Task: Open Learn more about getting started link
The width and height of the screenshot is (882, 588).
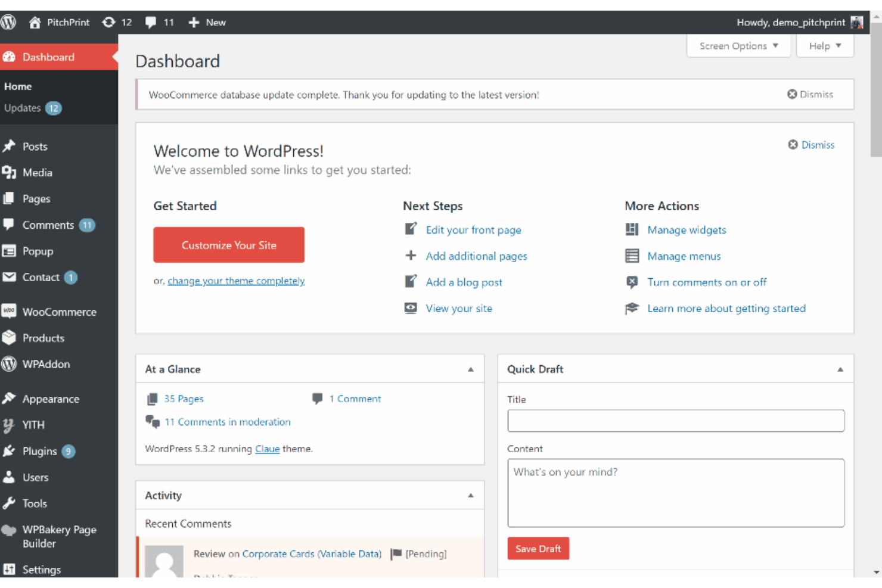Action: pyautogui.click(x=726, y=308)
